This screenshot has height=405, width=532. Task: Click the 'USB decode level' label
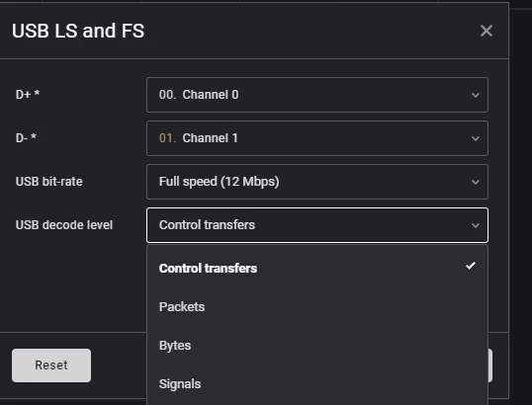tap(64, 224)
